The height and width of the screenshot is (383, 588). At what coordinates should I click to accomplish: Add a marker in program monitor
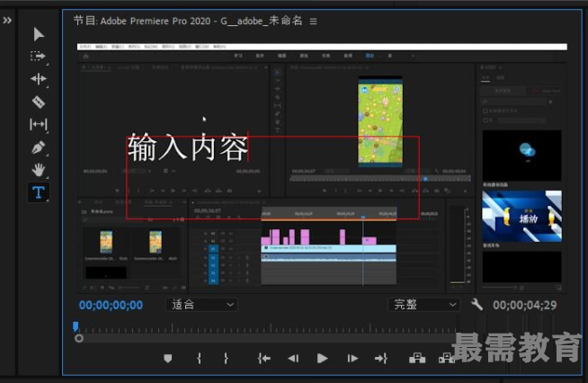pyautogui.click(x=167, y=358)
